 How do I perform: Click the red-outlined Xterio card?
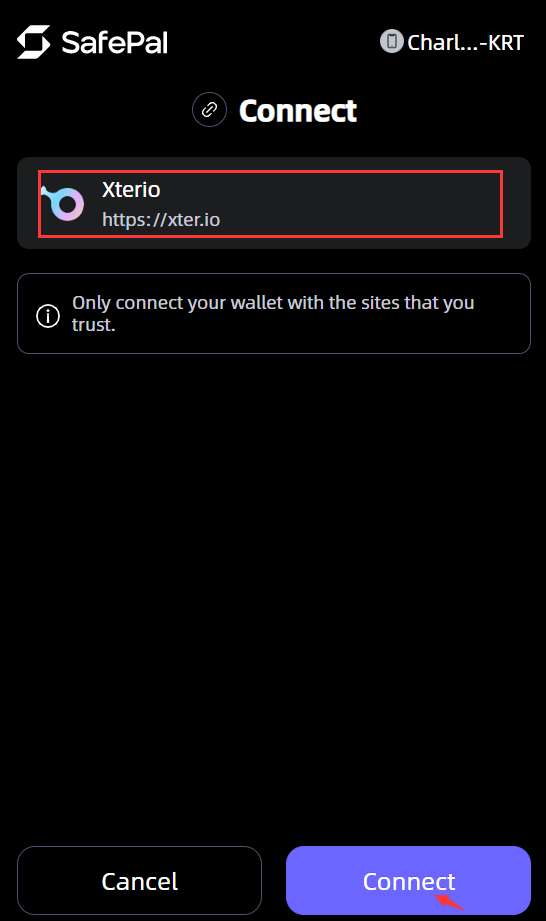(x=271, y=204)
